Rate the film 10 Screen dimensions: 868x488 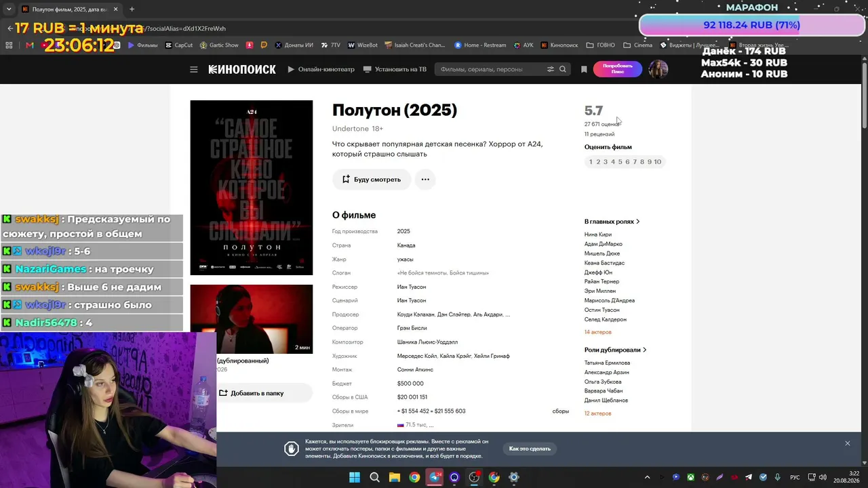(x=657, y=162)
